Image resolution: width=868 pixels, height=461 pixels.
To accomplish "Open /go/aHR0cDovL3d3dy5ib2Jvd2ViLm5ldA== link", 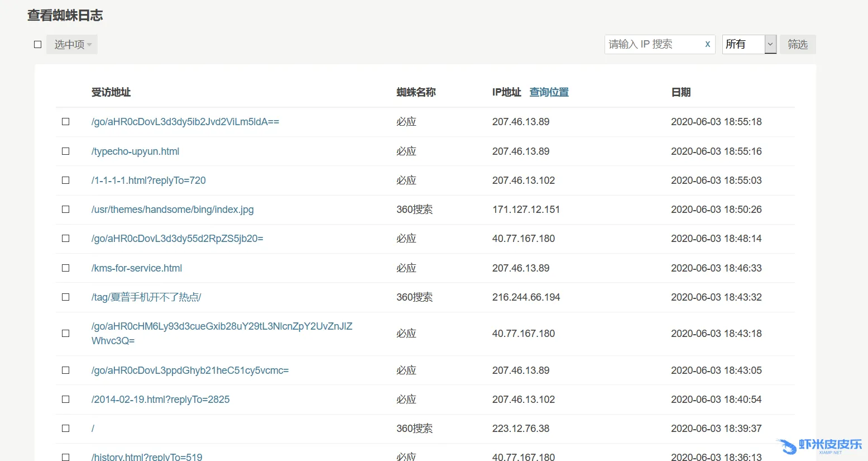I will 185,122.
